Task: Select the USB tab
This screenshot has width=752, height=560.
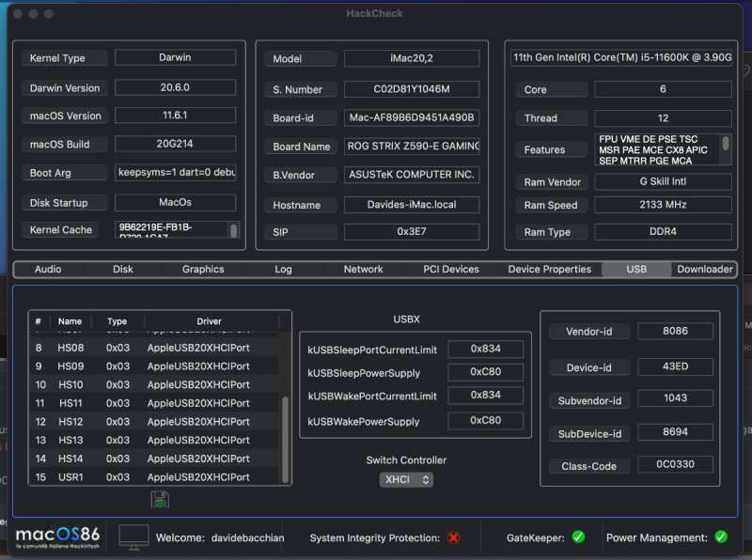Action: tap(636, 270)
